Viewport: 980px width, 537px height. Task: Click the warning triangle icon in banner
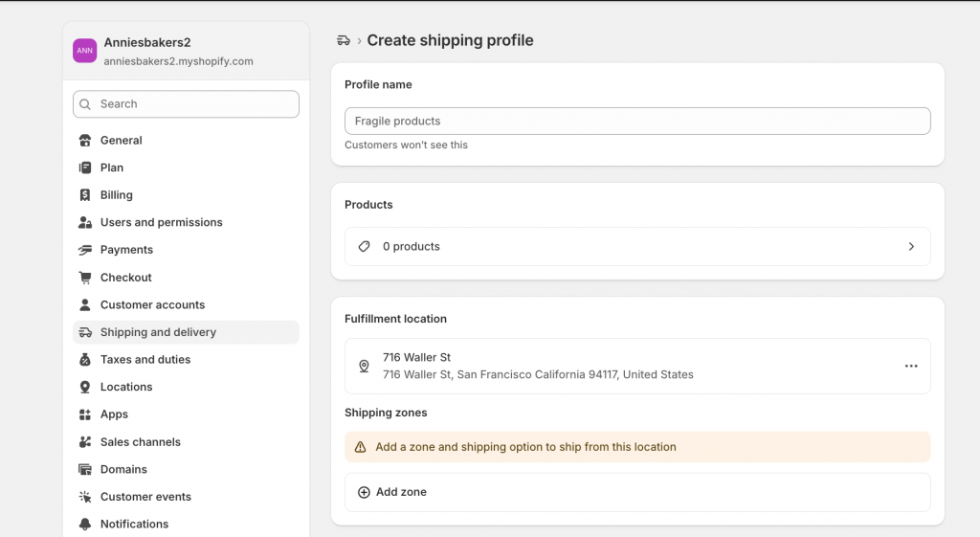click(360, 447)
